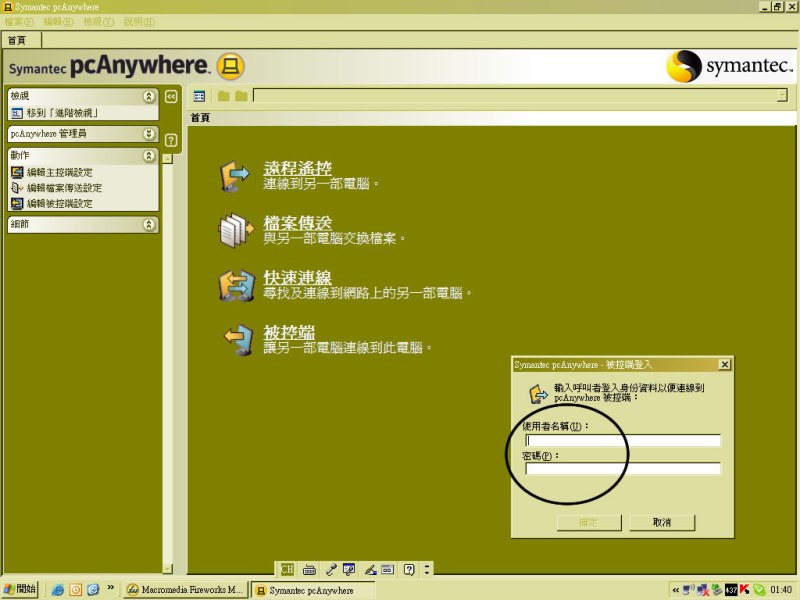The width and height of the screenshot is (800, 600).
Task: Click the IME help question mark icon
Action: click(x=409, y=569)
